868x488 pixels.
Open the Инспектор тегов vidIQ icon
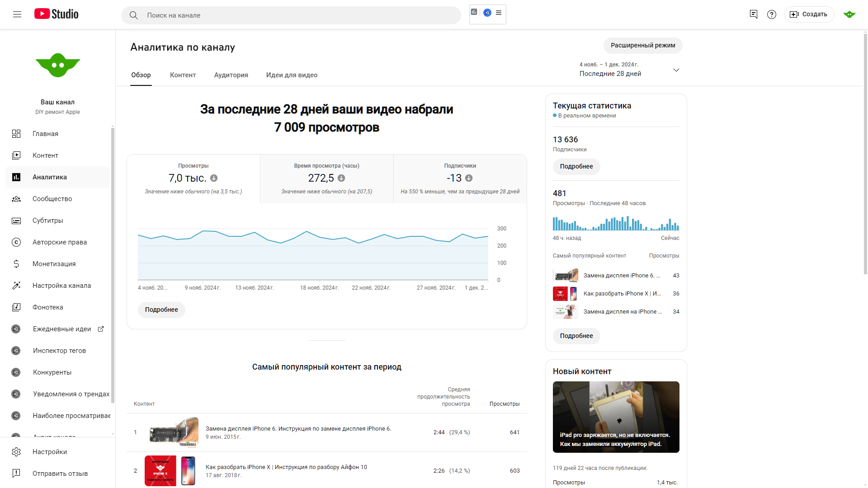(x=16, y=351)
